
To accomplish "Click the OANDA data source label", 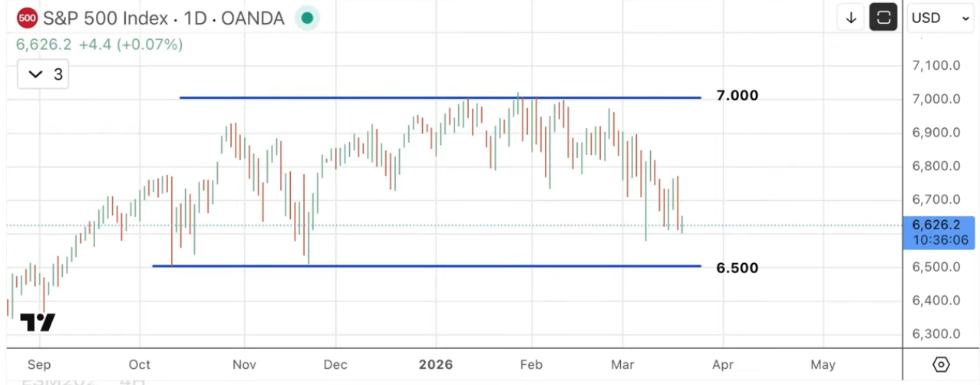I will click(x=252, y=18).
